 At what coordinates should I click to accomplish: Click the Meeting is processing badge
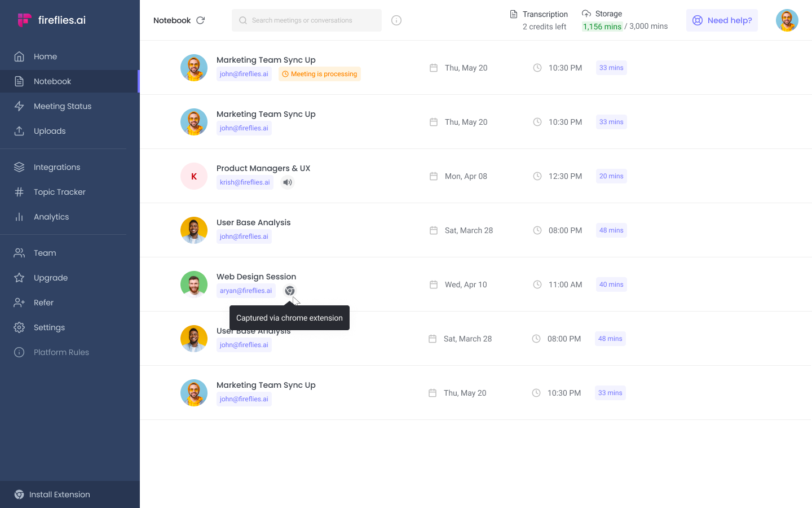319,73
